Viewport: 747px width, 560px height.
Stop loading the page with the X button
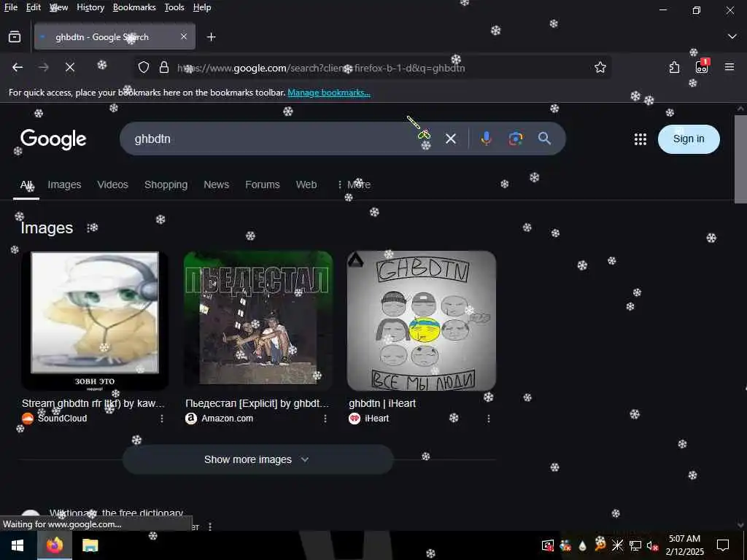coord(70,68)
